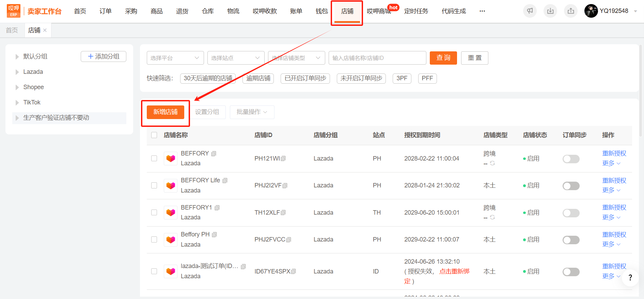The height and width of the screenshot is (299, 644).
Task: Expand the 默认分组 tree node
Action: pyautogui.click(x=17, y=57)
